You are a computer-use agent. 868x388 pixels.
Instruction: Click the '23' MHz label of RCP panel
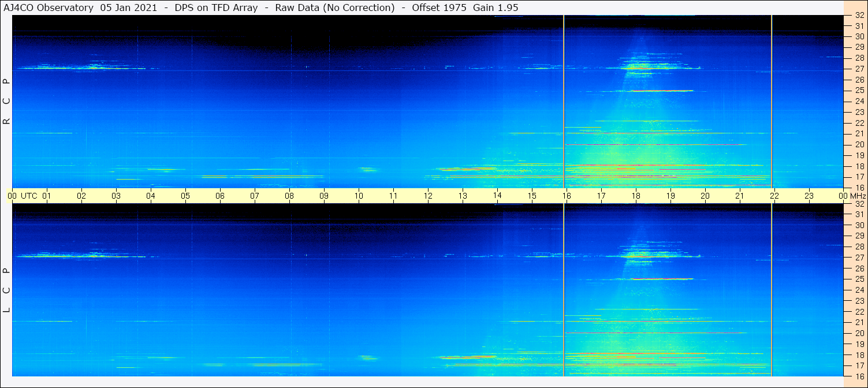point(859,112)
